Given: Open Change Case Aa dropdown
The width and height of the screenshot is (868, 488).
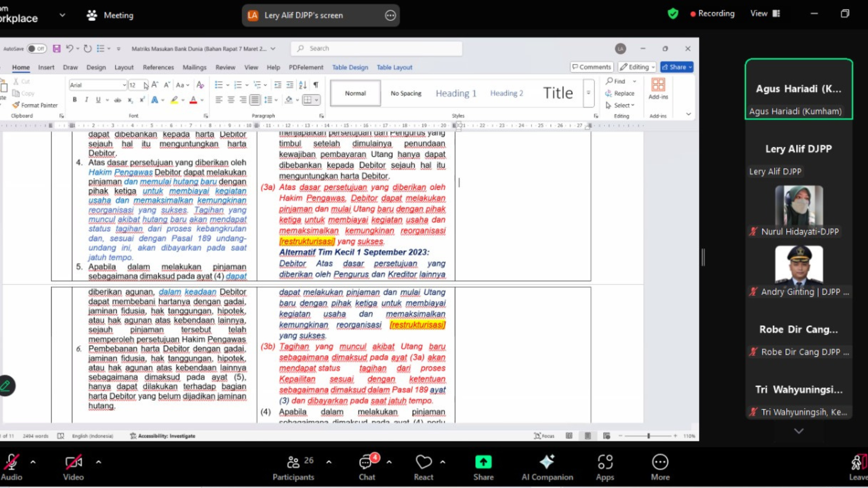Looking at the screenshot, I should [x=182, y=84].
